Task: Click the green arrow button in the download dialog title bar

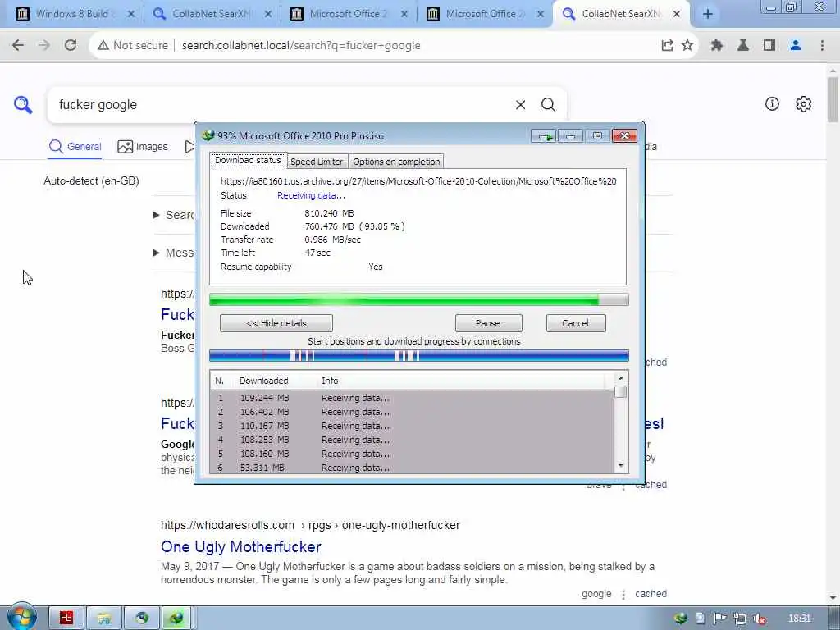Action: (x=544, y=137)
